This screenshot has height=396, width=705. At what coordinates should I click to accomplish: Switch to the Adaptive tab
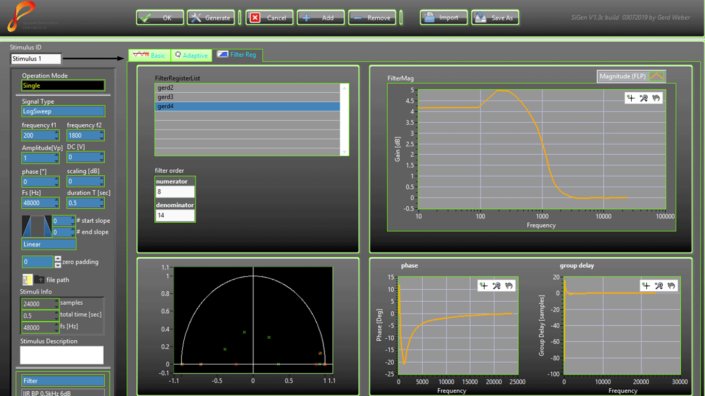tap(192, 55)
